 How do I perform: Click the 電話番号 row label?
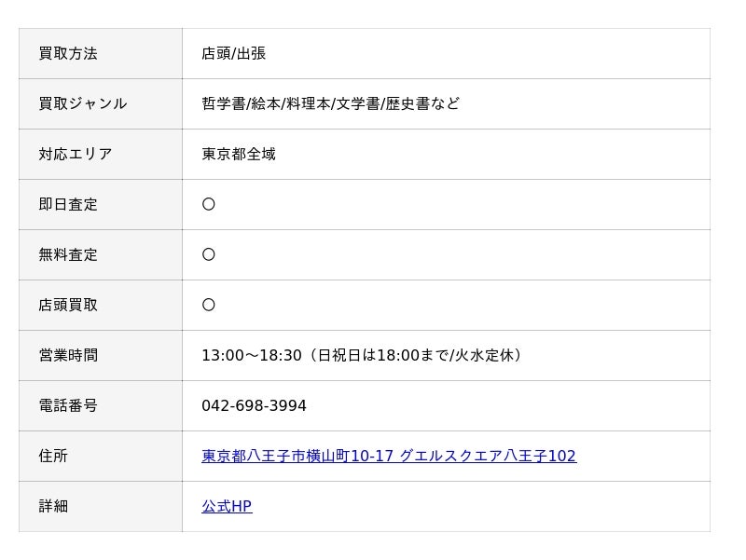tap(68, 405)
